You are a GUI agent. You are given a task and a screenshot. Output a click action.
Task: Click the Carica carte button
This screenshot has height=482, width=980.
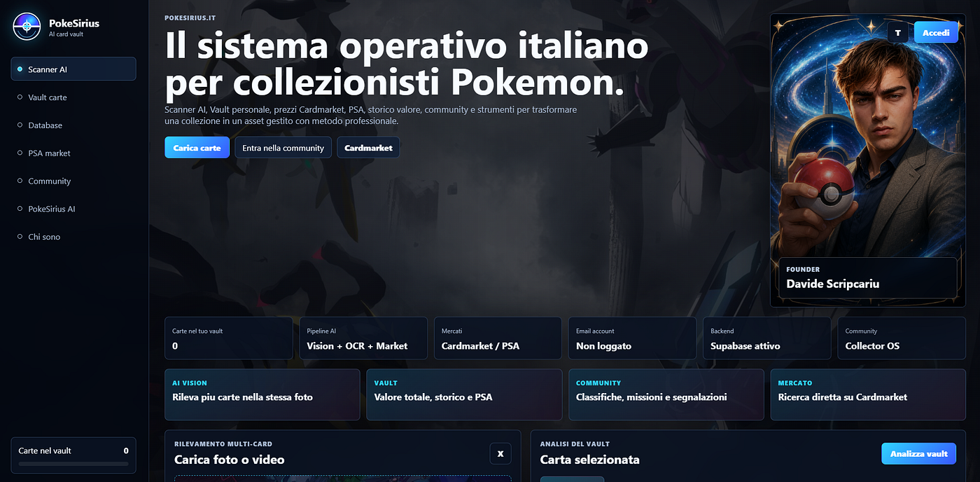pyautogui.click(x=197, y=147)
